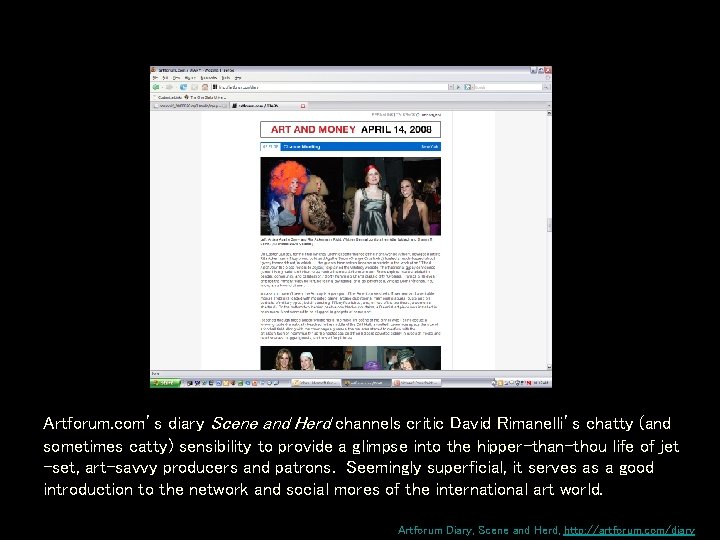Click the search magnifier button at toolbar end

pos(546,87)
